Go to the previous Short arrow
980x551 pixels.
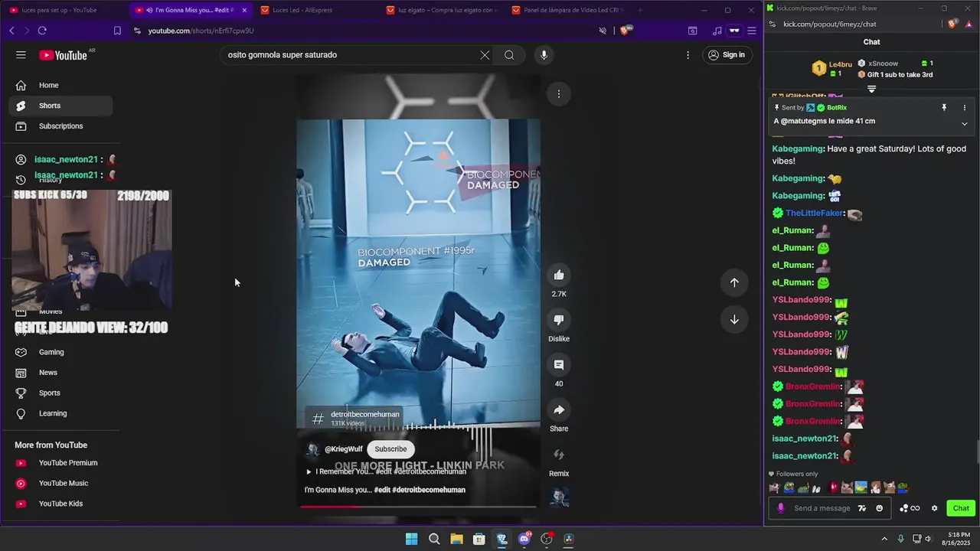[734, 283]
